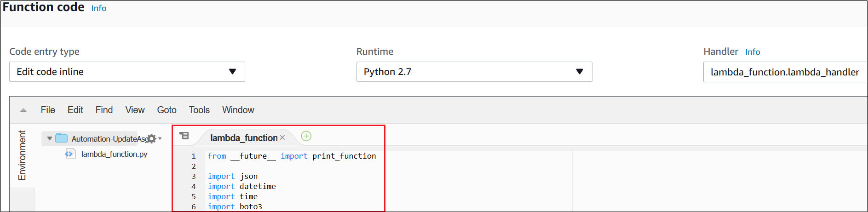Click the lambda_function.py file icon

click(70, 154)
